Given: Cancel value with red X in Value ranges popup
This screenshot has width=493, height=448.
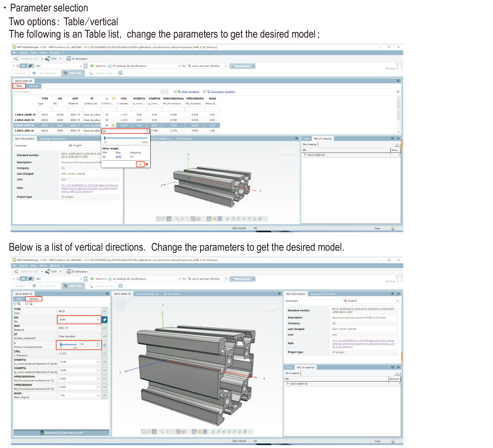Looking at the screenshot, I should (x=147, y=164).
